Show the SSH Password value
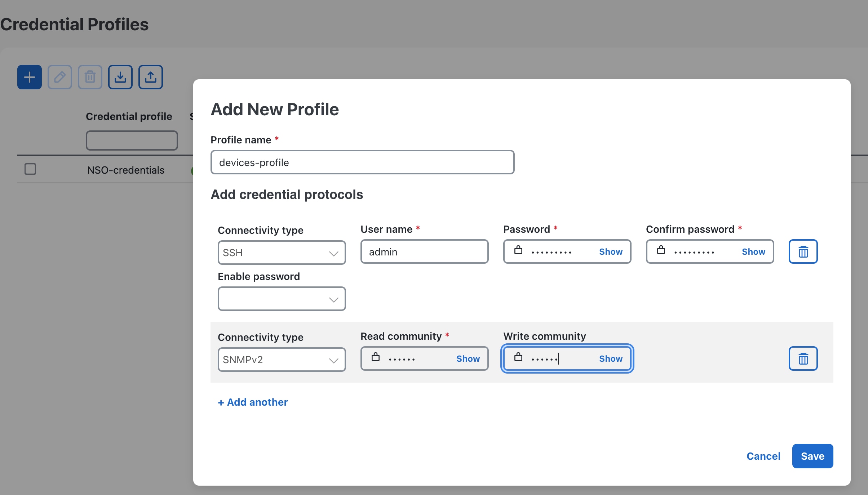 [x=611, y=252]
